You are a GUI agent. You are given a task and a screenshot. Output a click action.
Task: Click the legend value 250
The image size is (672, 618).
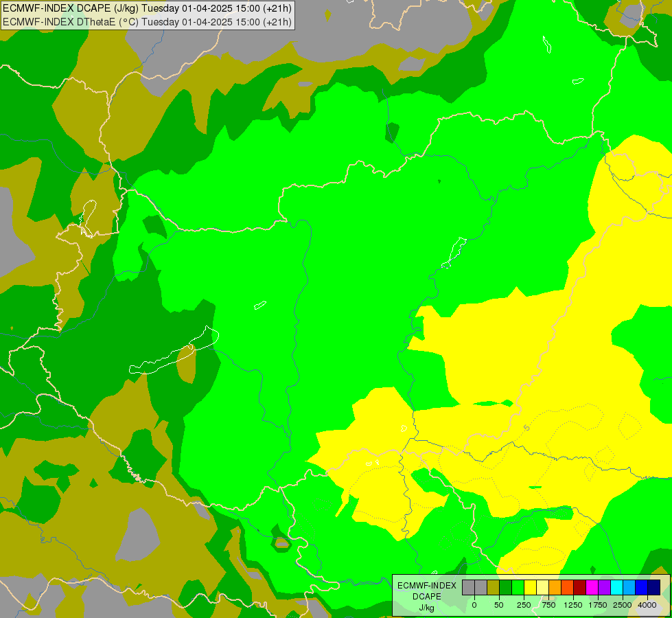point(524,605)
